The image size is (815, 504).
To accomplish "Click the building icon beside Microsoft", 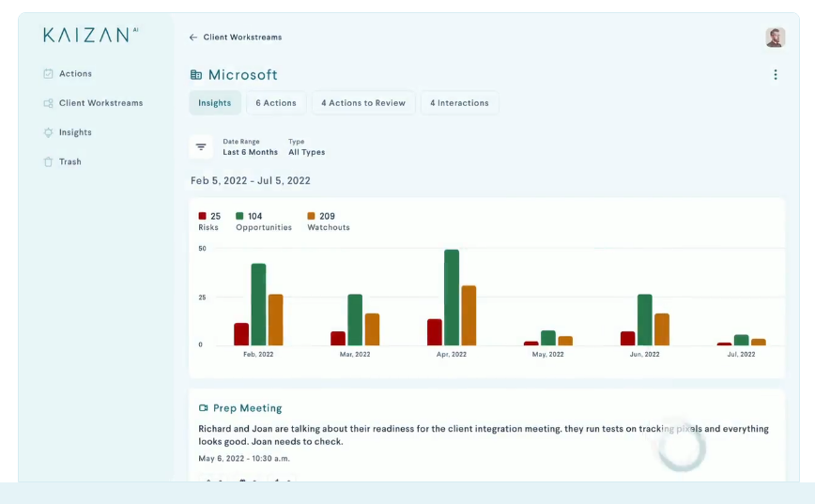I will pos(196,75).
